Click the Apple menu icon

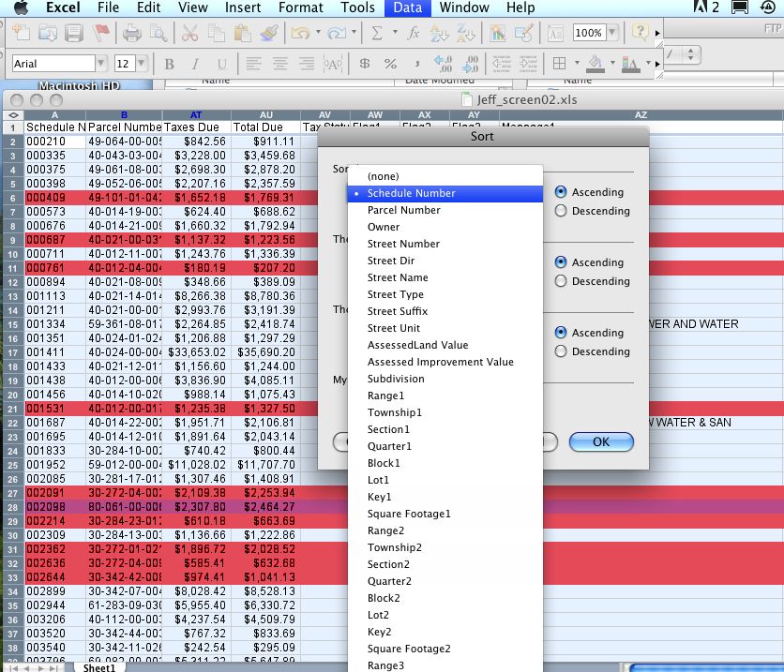[21, 7]
